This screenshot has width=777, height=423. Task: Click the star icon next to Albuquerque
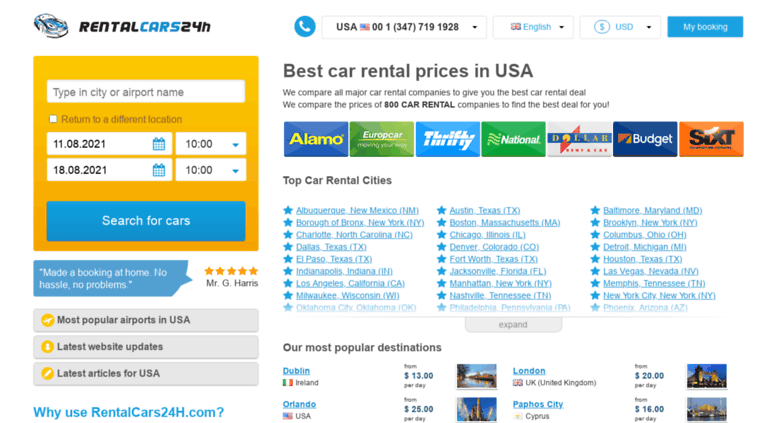[x=288, y=210]
